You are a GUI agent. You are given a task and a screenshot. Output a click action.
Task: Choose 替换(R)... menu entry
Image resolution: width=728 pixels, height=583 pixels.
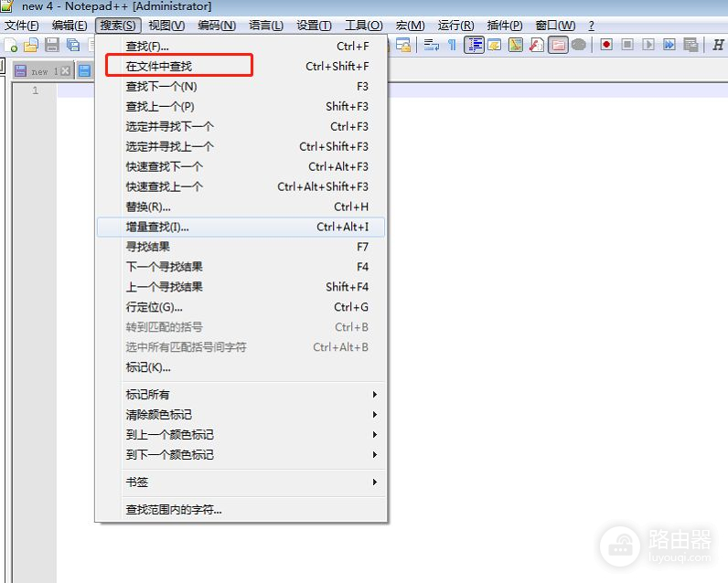pyautogui.click(x=148, y=207)
